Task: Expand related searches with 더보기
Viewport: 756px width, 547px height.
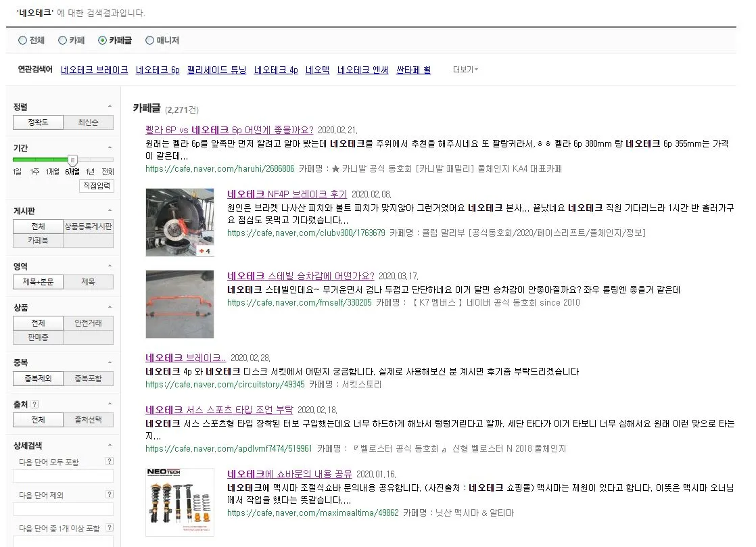Action: click(465, 70)
